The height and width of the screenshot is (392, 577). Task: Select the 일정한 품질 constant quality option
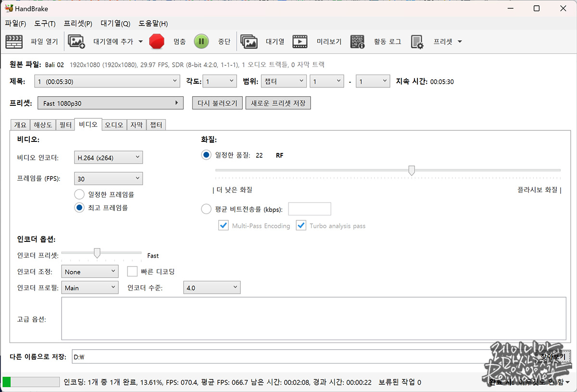point(206,155)
